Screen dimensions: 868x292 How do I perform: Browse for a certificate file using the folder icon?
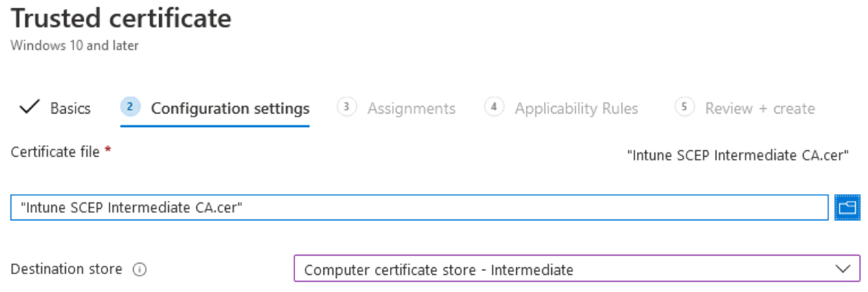(848, 208)
